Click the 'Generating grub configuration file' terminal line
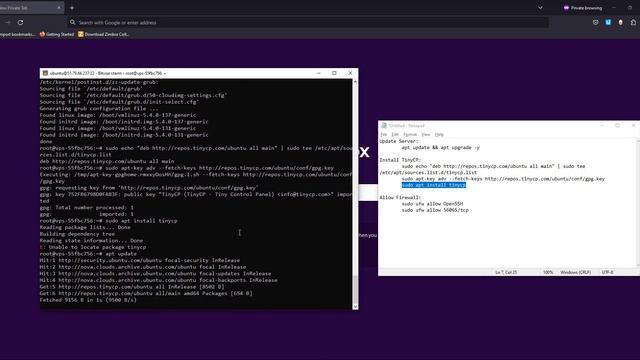The width and height of the screenshot is (640, 360). [99, 108]
